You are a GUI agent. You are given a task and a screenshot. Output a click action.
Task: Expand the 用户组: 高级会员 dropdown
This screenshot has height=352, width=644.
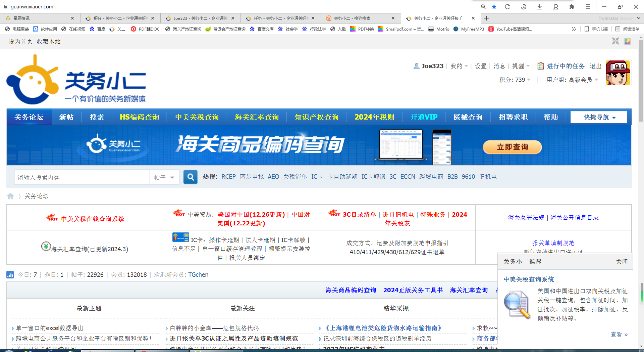pyautogui.click(x=572, y=80)
